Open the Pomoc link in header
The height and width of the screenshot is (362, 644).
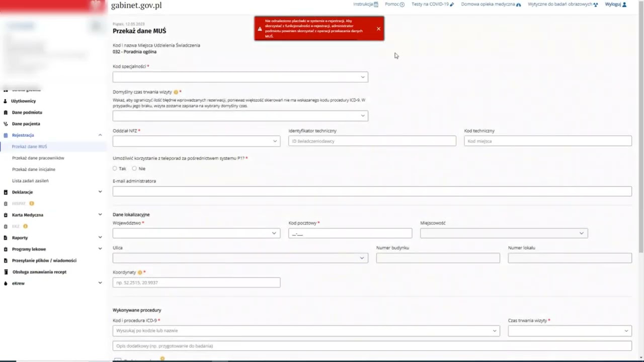(392, 5)
